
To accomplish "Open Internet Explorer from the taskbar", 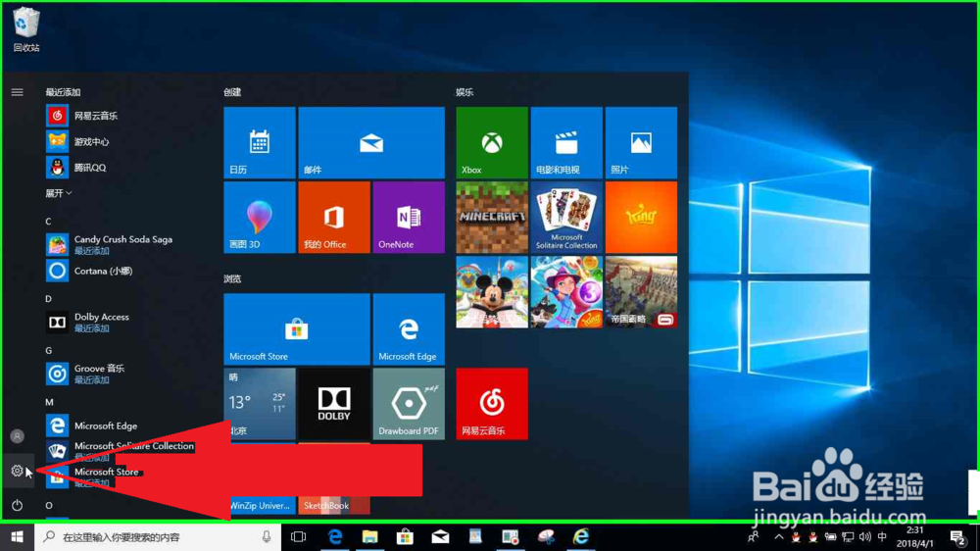I will 580,536.
